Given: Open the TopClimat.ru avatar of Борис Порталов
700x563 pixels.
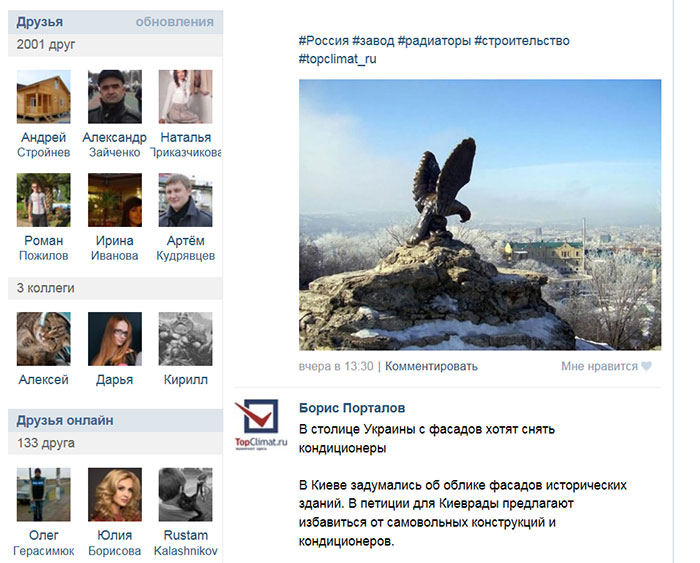Looking at the screenshot, I should (x=261, y=425).
